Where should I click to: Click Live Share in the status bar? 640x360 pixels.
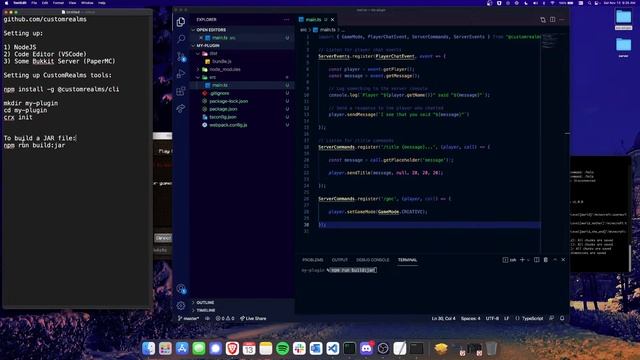253,318
